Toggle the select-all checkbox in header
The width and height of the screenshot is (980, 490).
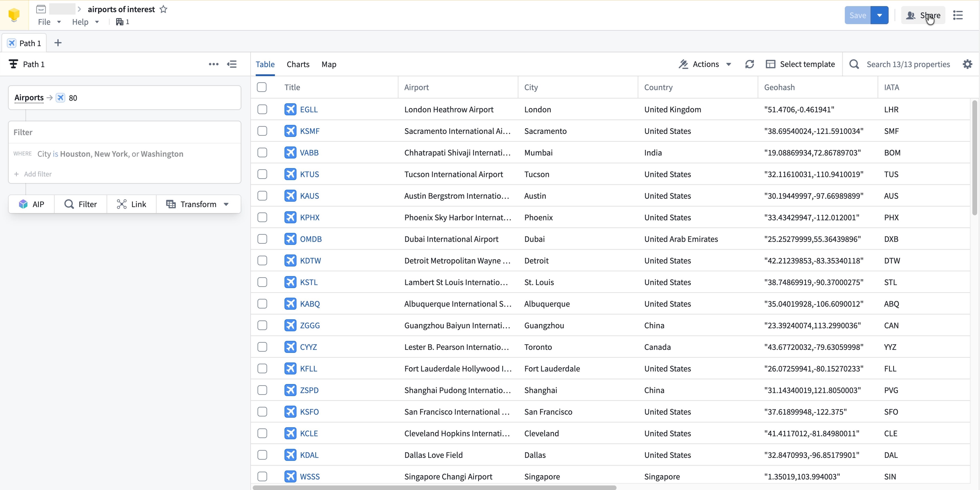(262, 87)
